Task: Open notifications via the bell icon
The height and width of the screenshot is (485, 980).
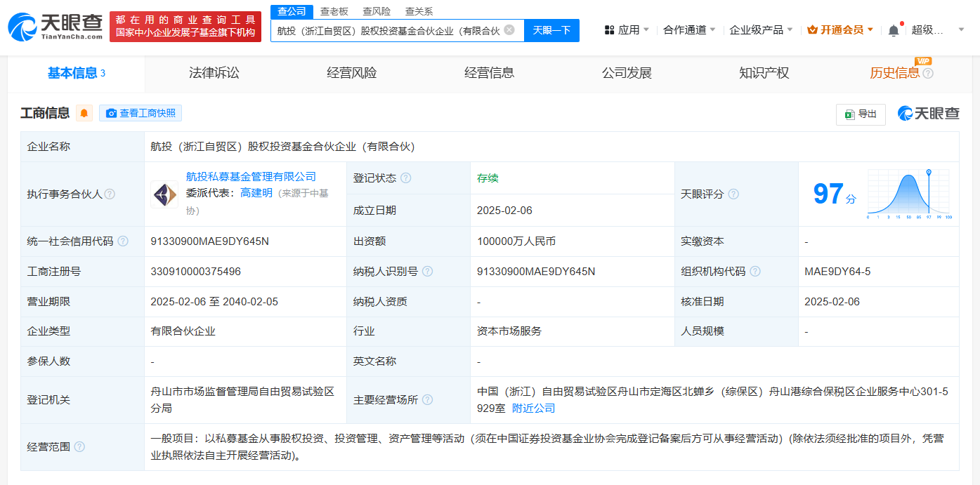Action: coord(892,29)
